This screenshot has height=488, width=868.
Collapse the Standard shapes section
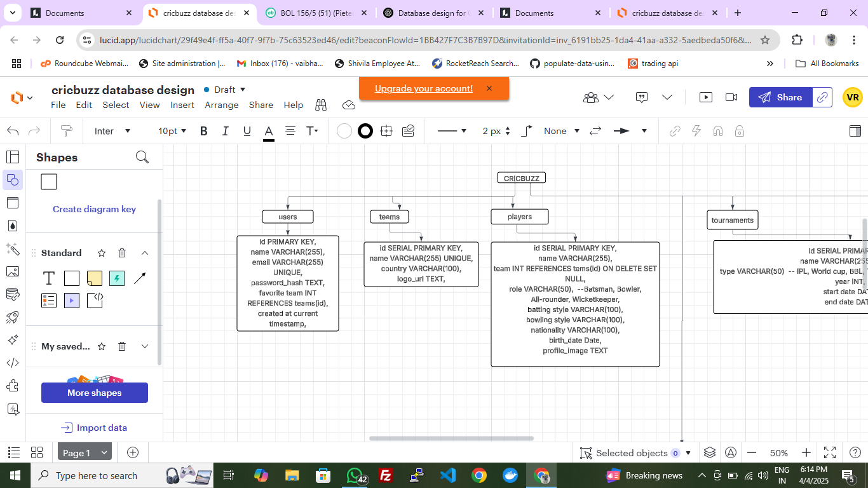[145, 253]
